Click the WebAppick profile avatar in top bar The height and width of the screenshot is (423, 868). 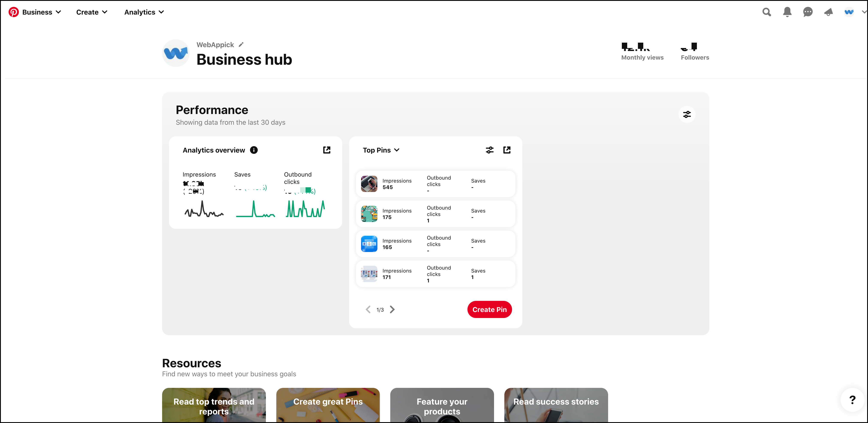click(849, 12)
